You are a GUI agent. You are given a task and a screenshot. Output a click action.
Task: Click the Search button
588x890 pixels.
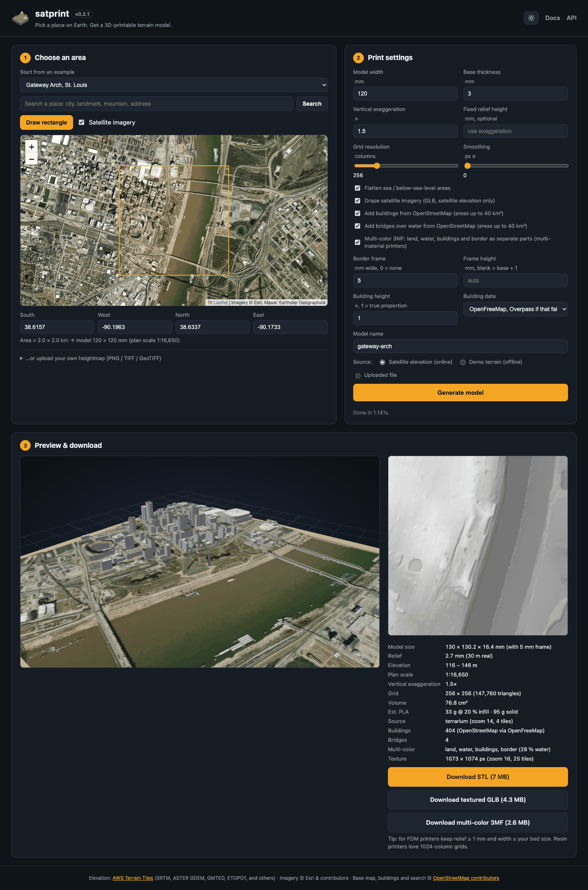tap(312, 104)
